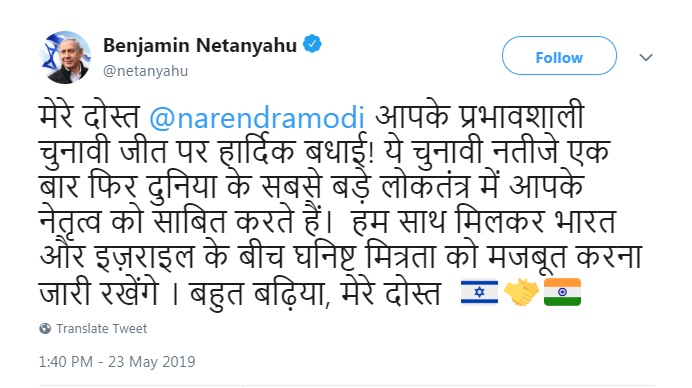Open the @narendramodi mention link

257,117
